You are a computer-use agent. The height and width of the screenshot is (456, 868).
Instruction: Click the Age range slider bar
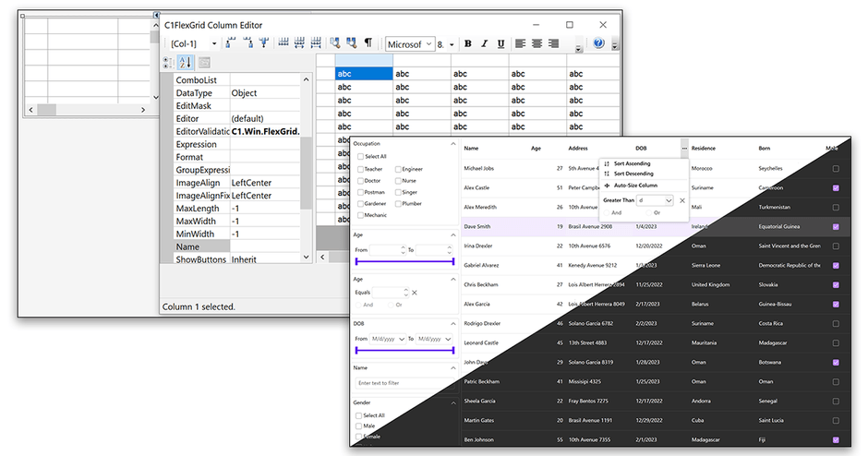click(404, 262)
